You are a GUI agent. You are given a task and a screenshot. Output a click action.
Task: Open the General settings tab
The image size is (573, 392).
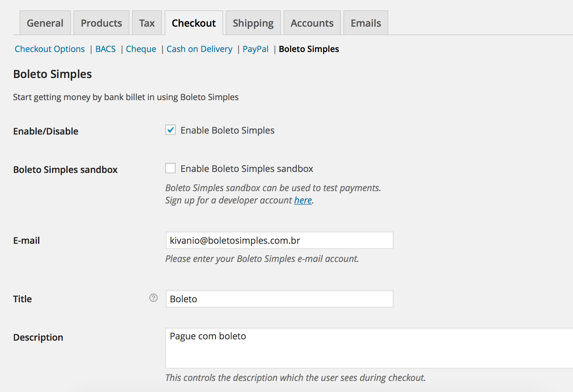[45, 23]
